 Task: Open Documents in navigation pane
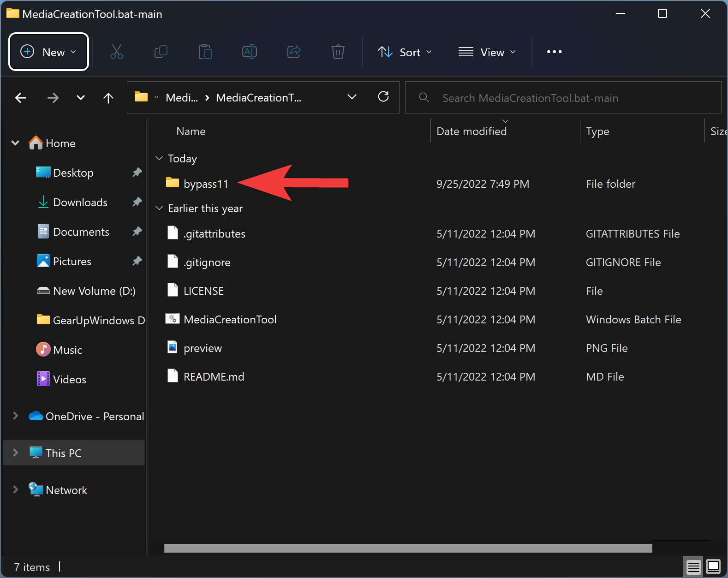(81, 232)
